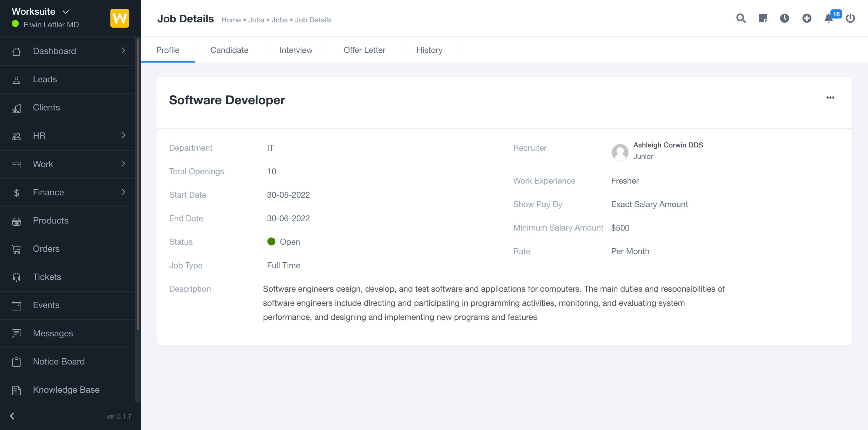This screenshot has height=430, width=868.
Task: Open the timer clock icon
Action: [784, 18]
